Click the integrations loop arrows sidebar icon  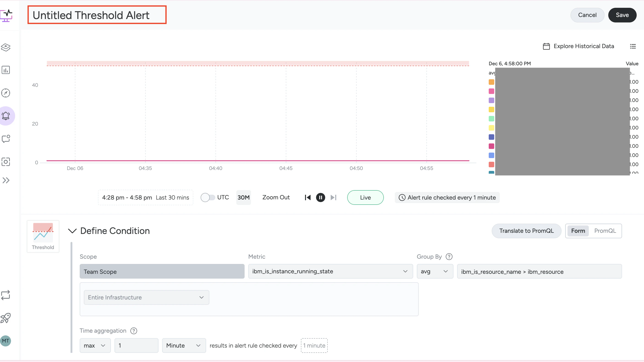pos(5,295)
